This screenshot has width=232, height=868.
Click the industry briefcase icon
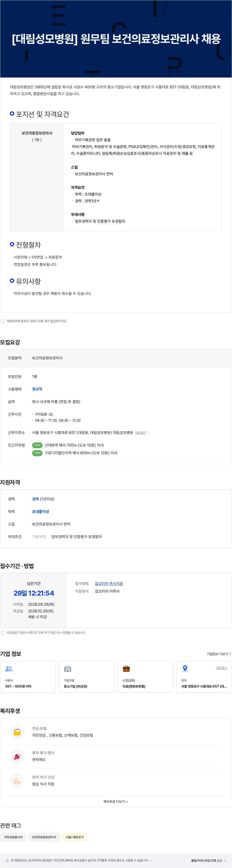coord(126,669)
